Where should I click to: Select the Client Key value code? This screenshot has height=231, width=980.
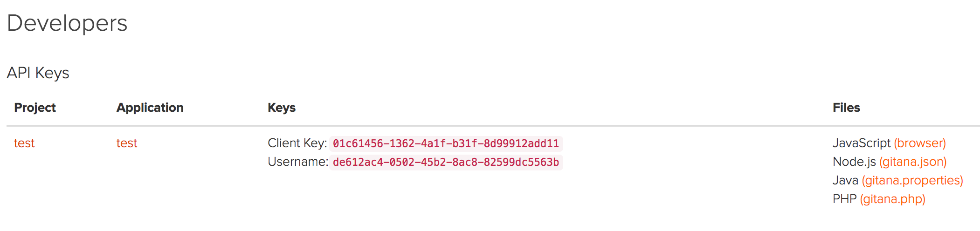click(x=446, y=143)
